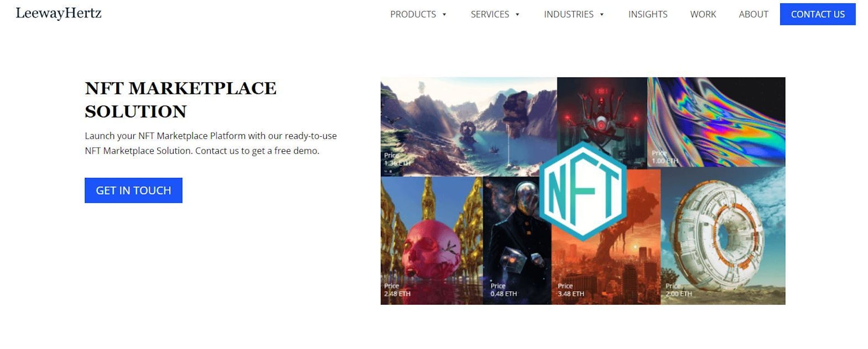Click the Get In Touch button
The image size is (868, 349).
click(133, 191)
